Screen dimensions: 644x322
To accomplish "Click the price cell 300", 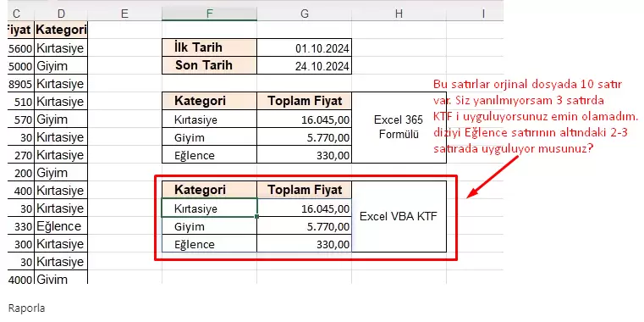I will (x=21, y=244).
